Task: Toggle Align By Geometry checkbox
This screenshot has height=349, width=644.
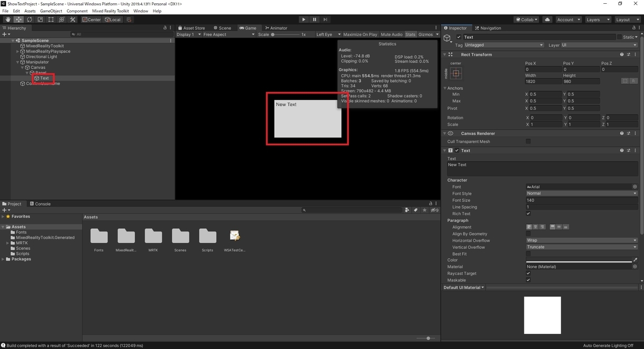Action: (x=529, y=234)
